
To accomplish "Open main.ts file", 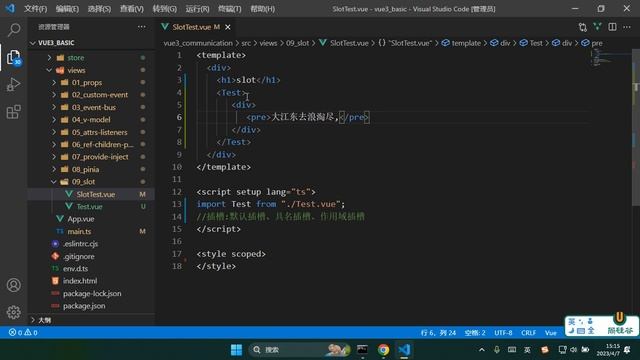I will [91, 231].
